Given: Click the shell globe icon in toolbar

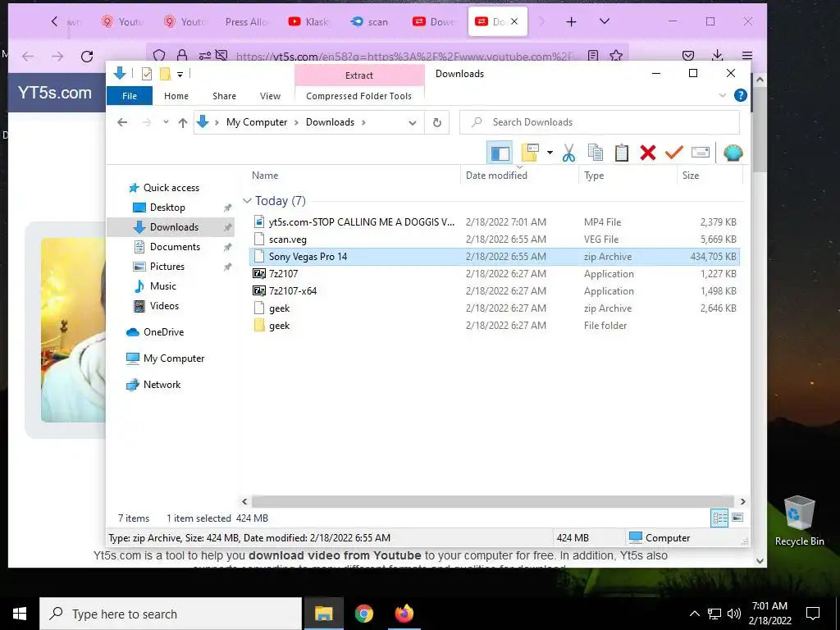Looking at the screenshot, I should [x=733, y=153].
